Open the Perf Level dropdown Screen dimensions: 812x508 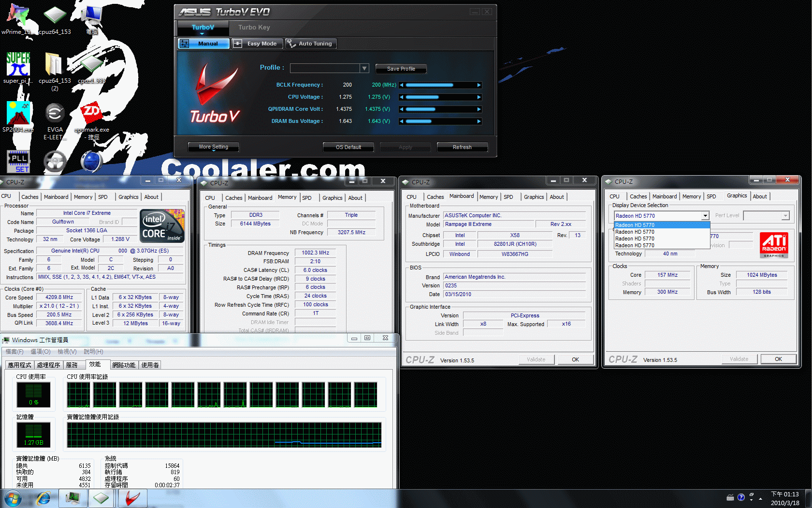pyautogui.click(x=785, y=216)
